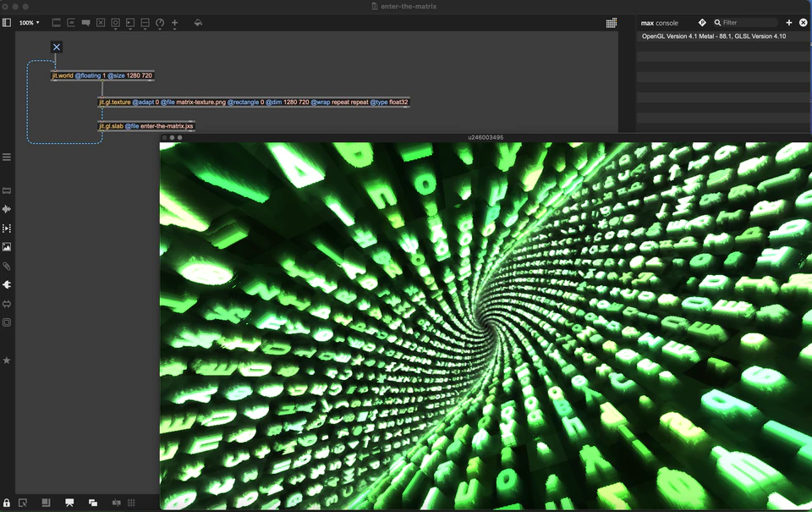
Task: Open the paperclip snippets sidebar icon
Action: click(7, 267)
